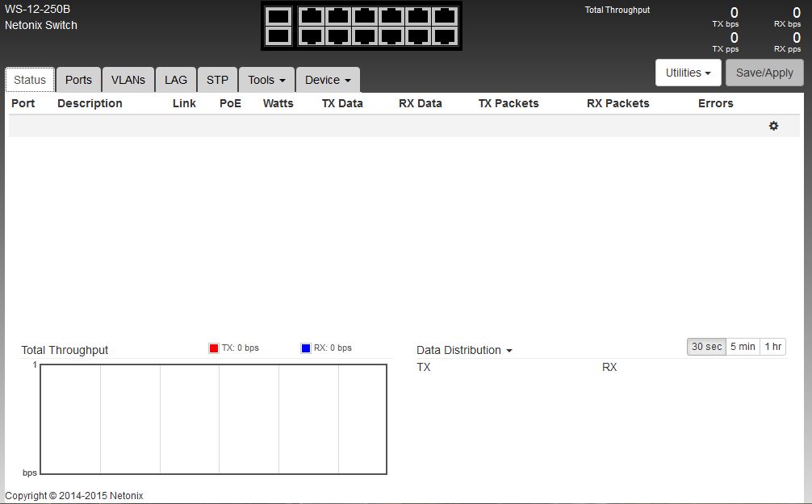Open the STP tab
The width and height of the screenshot is (812, 504).
tap(217, 80)
